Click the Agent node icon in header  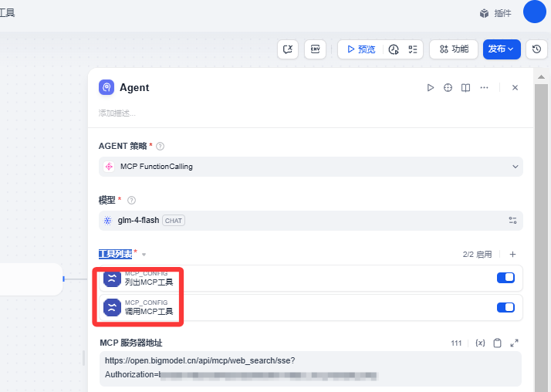106,87
